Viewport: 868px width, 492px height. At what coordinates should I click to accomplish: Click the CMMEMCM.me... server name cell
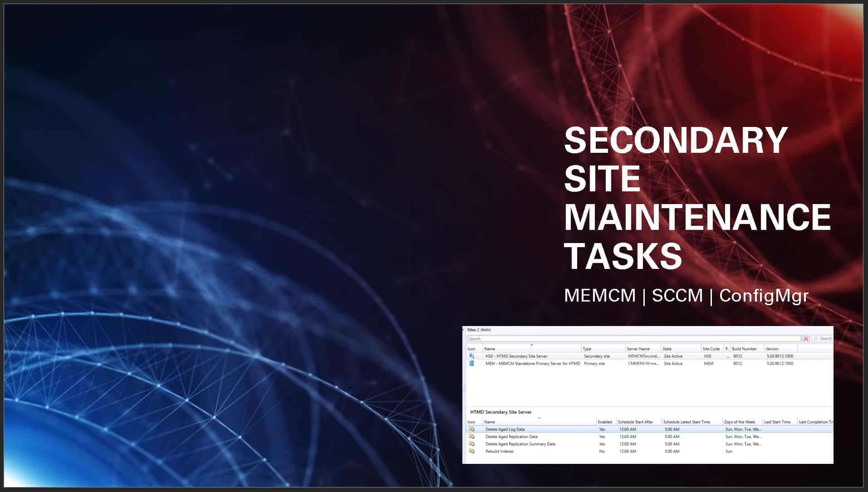pyautogui.click(x=643, y=363)
